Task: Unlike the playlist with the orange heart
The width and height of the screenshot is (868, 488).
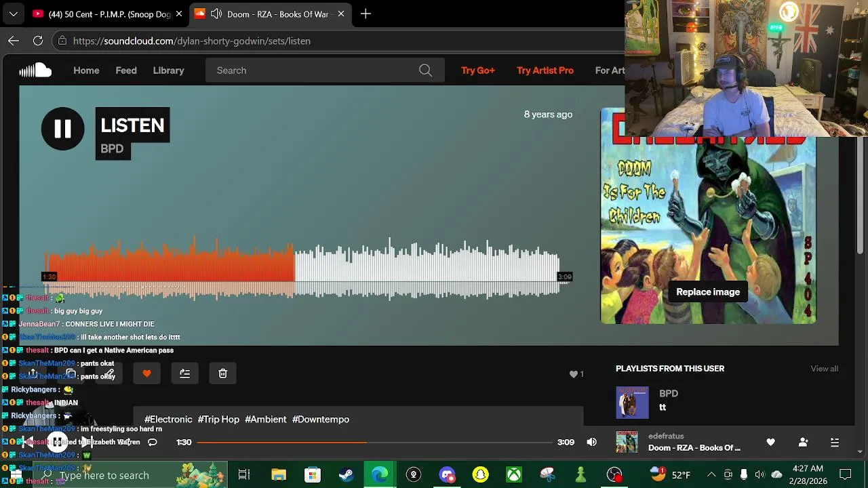Action: pos(146,373)
